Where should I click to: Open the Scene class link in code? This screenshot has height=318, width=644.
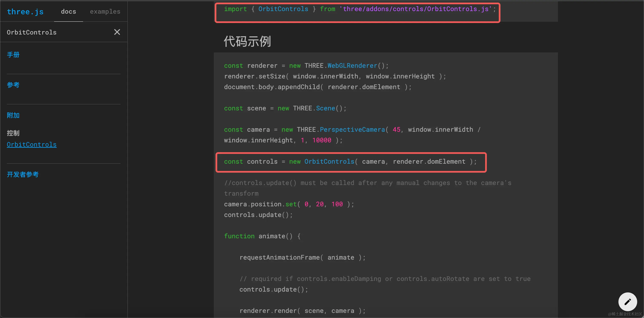click(x=325, y=108)
